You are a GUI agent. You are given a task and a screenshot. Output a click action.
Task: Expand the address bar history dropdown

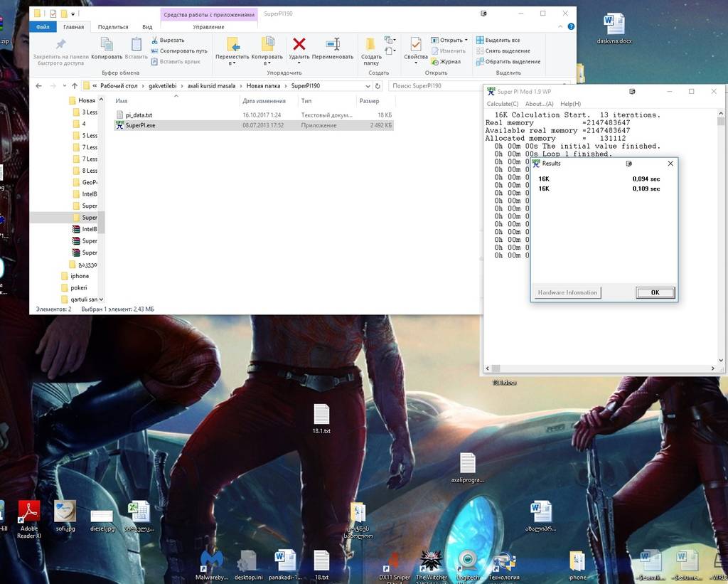click(x=368, y=86)
